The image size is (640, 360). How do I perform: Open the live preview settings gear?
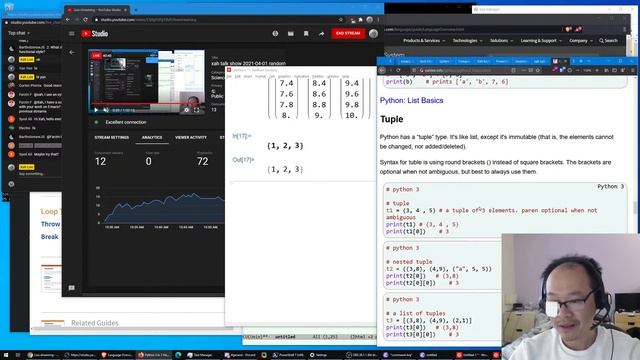[x=187, y=110]
